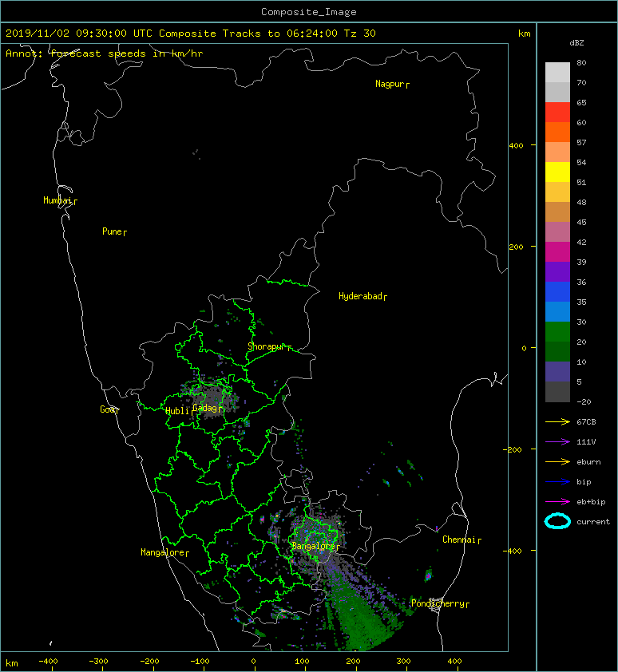This screenshot has height=672, width=618.
Task: Click the 300 tick on bottom axis
Action: [x=403, y=662]
